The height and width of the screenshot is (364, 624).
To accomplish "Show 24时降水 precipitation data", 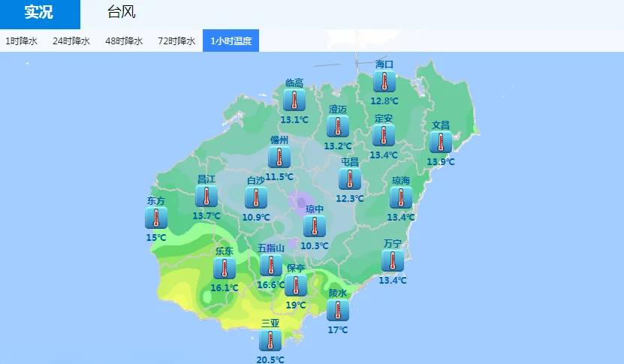I will (71, 41).
